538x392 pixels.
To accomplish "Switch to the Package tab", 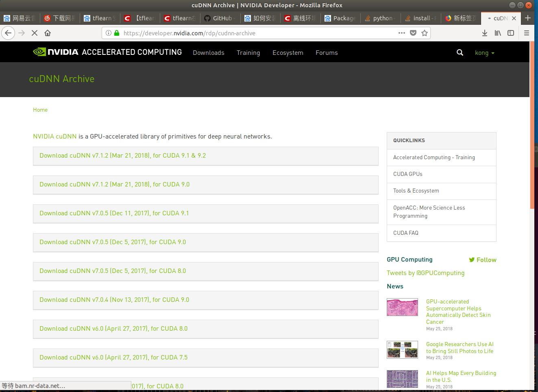I will click(340, 18).
